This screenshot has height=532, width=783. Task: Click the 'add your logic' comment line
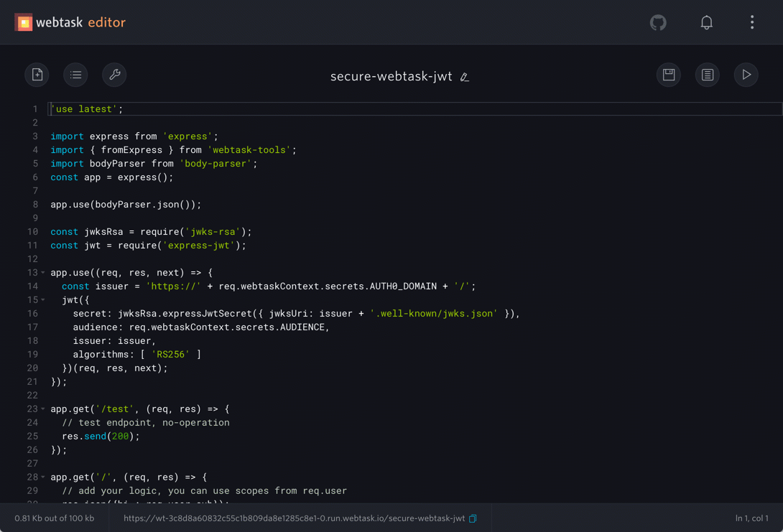point(204,491)
